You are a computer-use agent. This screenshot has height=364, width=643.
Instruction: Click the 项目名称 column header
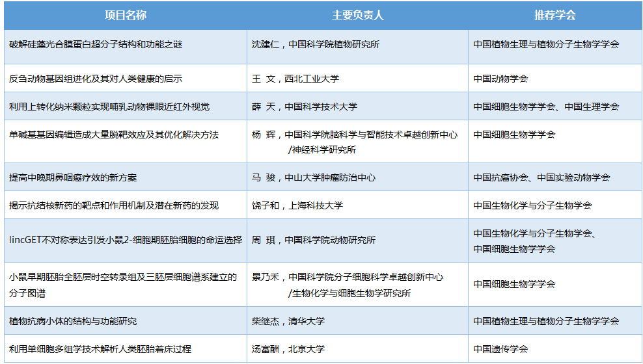tap(125, 16)
